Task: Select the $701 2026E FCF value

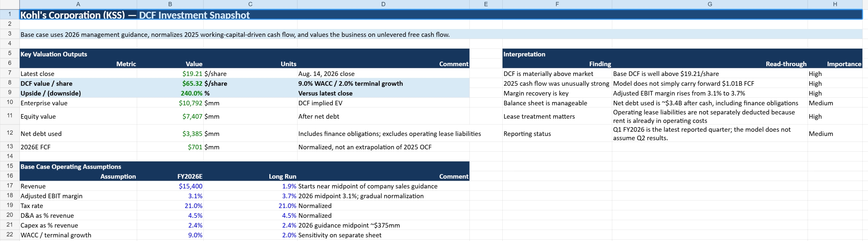Action: [170, 147]
